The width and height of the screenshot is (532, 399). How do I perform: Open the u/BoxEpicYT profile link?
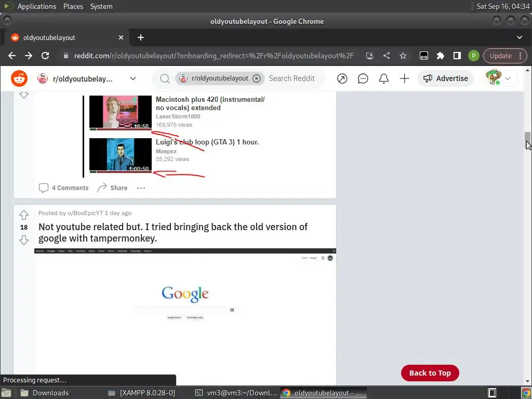[x=85, y=213]
